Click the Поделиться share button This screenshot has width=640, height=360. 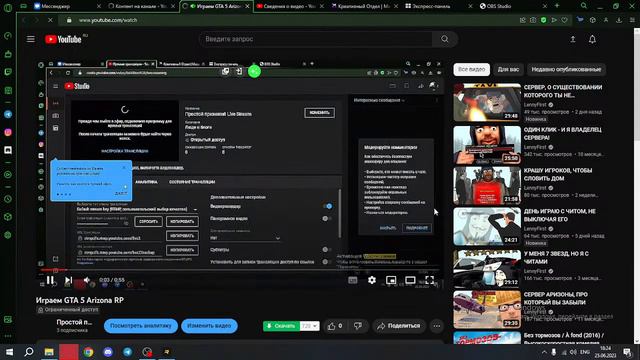pyautogui.click(x=398, y=326)
